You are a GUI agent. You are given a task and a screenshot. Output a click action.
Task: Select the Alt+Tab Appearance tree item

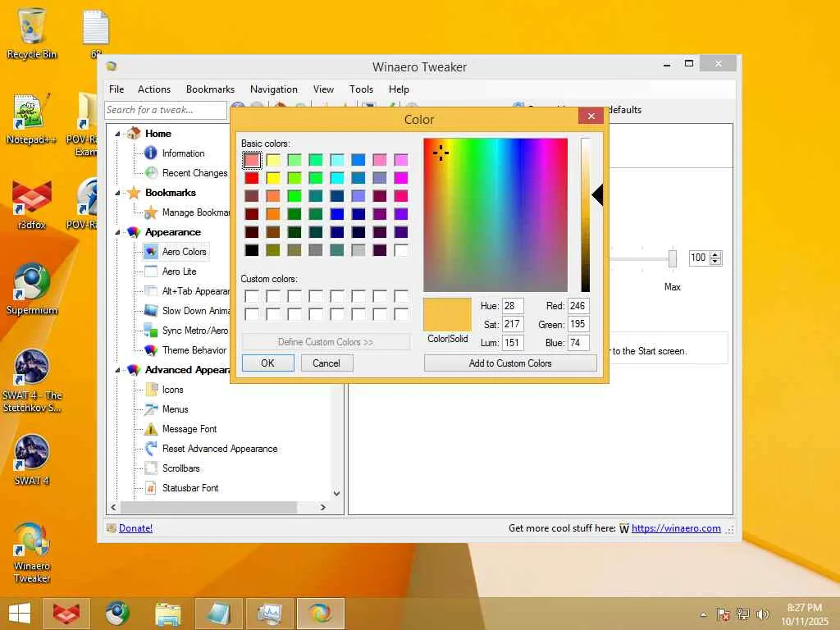[196, 291]
